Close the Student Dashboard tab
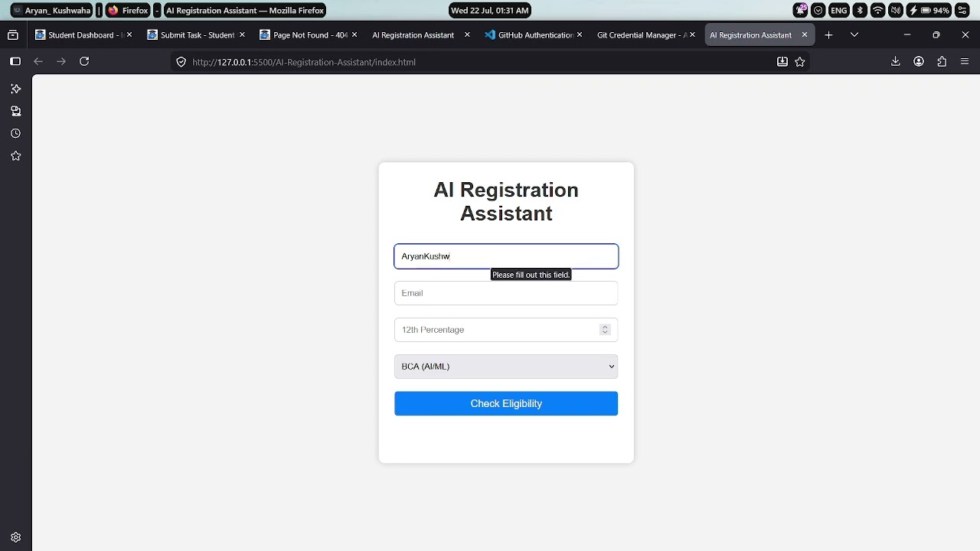 [x=129, y=34]
